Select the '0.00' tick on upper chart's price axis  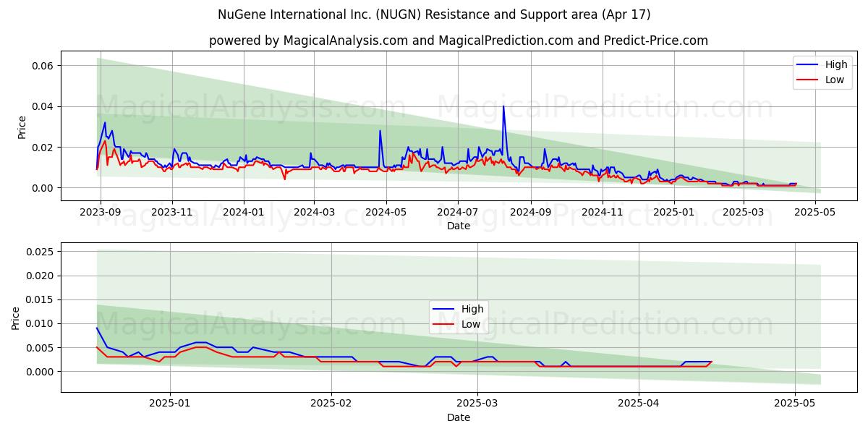[x=42, y=188]
